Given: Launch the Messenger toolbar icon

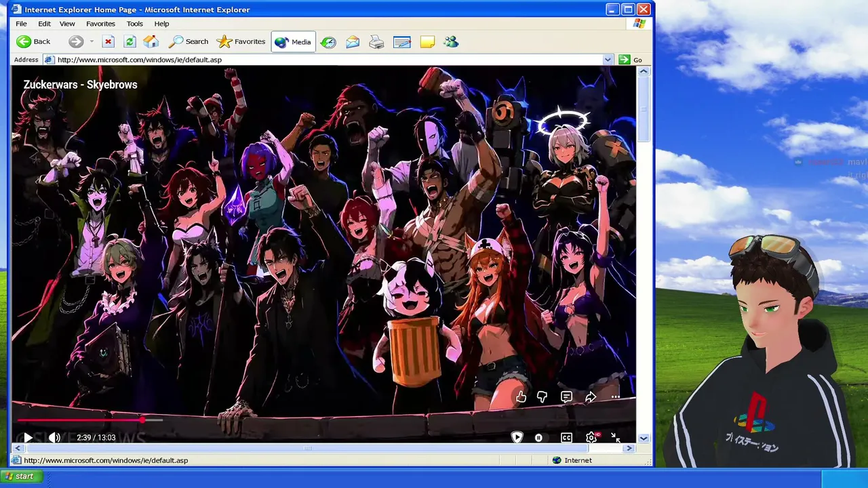Looking at the screenshot, I should click(451, 42).
